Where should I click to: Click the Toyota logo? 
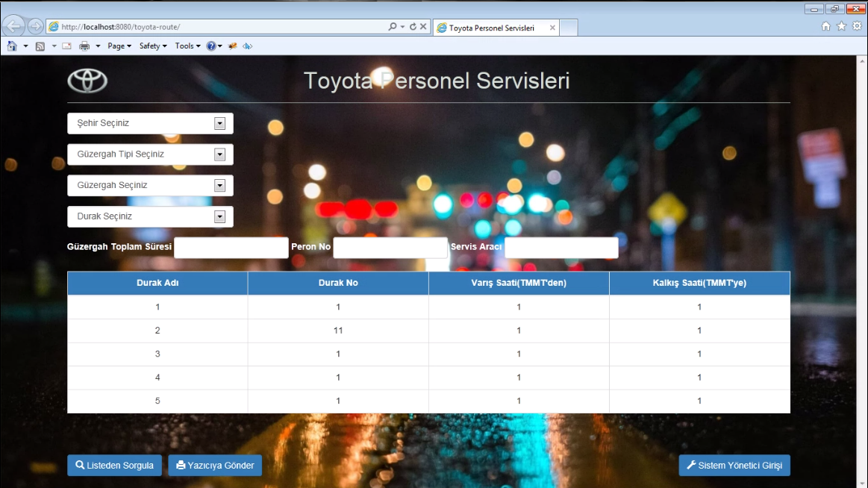click(x=87, y=81)
